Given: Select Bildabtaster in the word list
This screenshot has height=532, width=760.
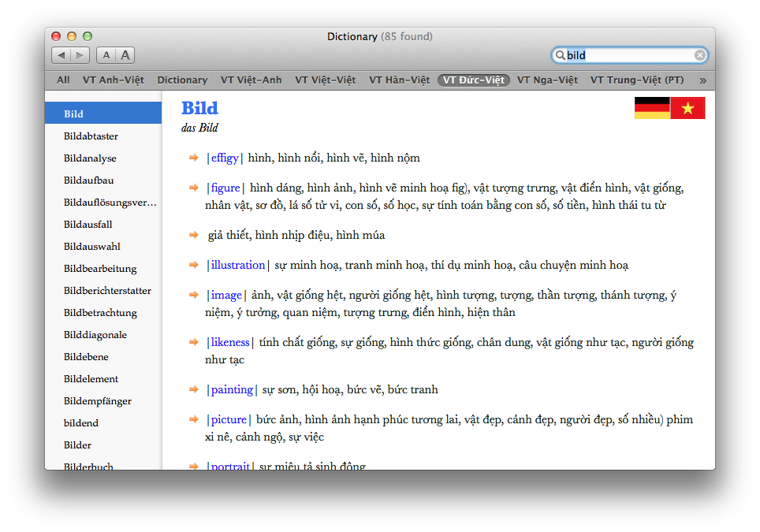Looking at the screenshot, I should (x=103, y=136).
